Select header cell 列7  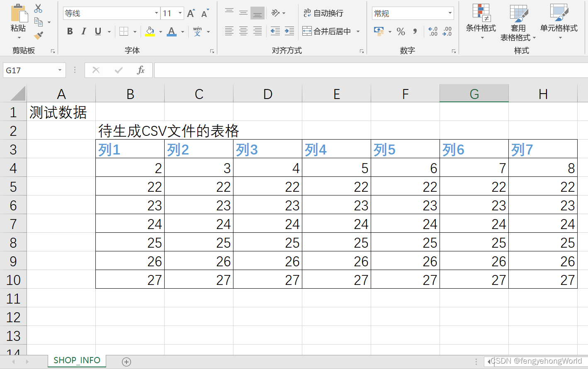543,149
